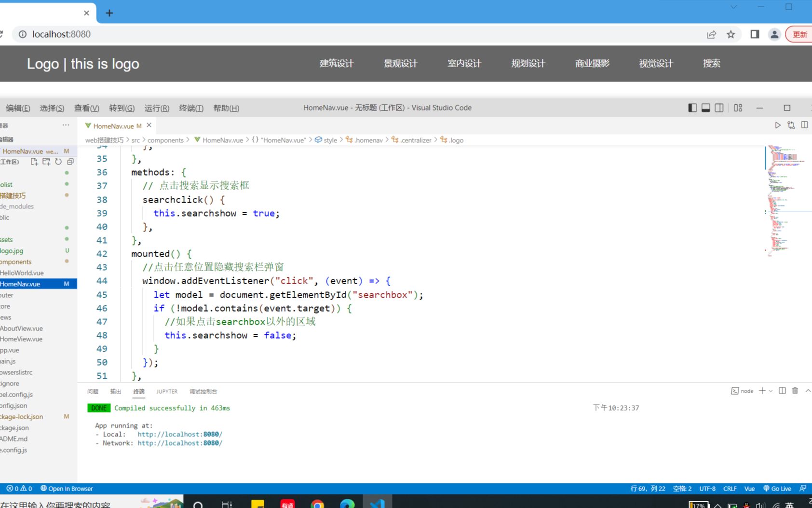Switch to the 终端 panel tab
Image resolution: width=812 pixels, height=508 pixels.
pos(139,391)
